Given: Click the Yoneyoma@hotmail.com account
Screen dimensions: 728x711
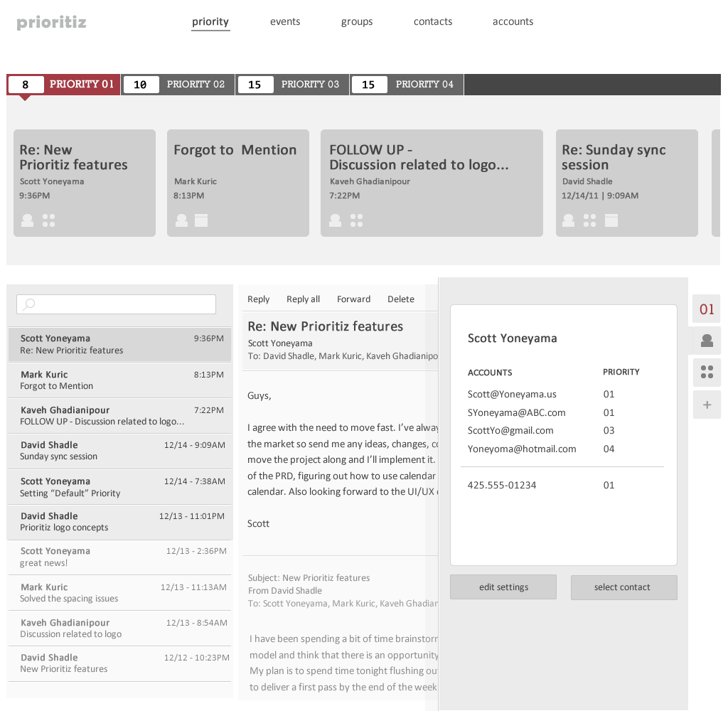Looking at the screenshot, I should 521,449.
